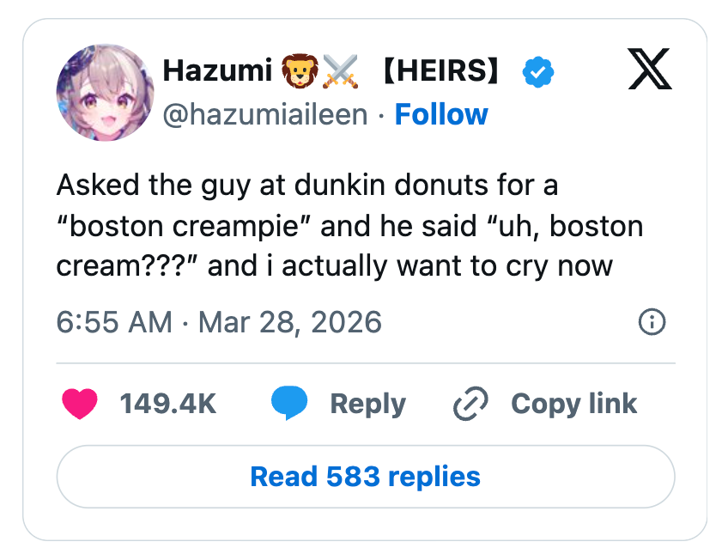Follow the @hazumiaileen account
The image size is (728, 560).
pyautogui.click(x=441, y=113)
